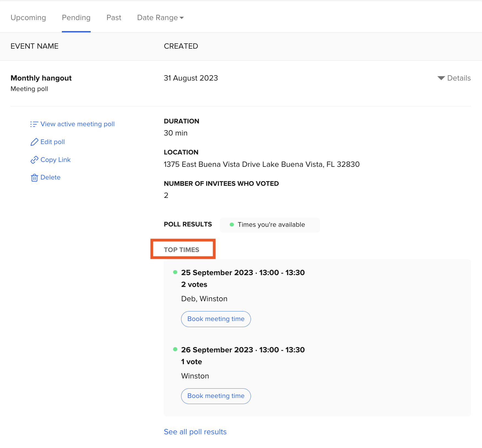Open the Upcoming tab
The height and width of the screenshot is (448, 482).
28,18
